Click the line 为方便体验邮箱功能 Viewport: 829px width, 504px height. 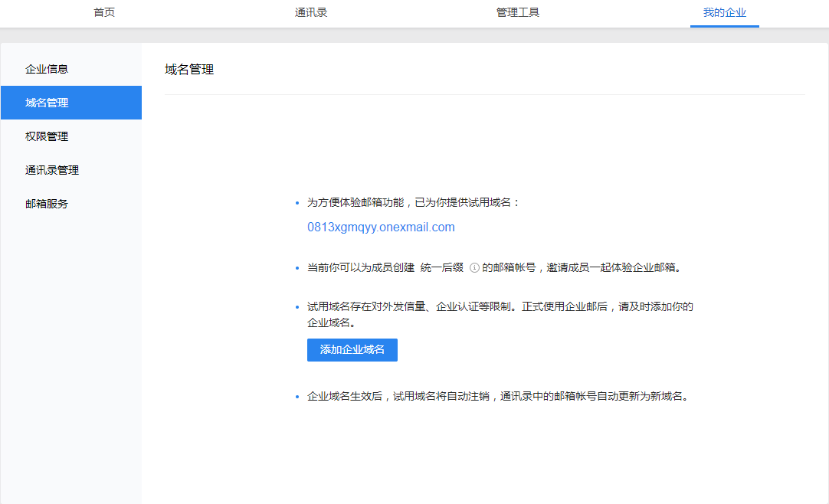coord(413,203)
